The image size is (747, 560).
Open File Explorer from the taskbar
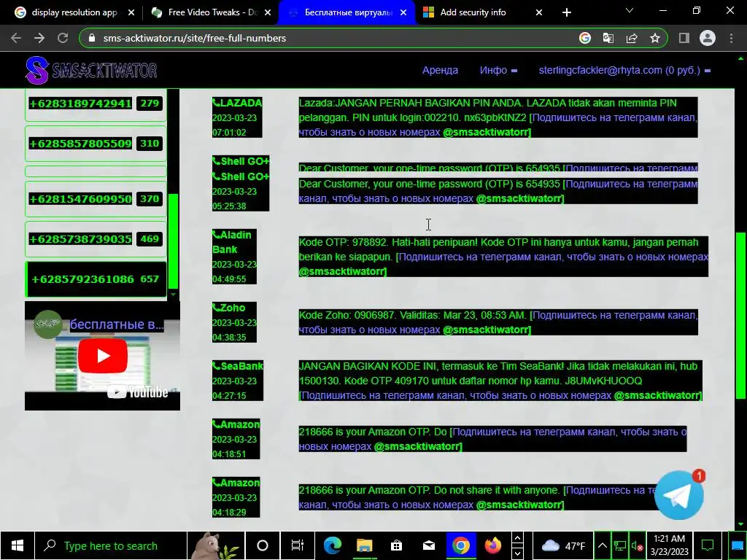tap(365, 545)
